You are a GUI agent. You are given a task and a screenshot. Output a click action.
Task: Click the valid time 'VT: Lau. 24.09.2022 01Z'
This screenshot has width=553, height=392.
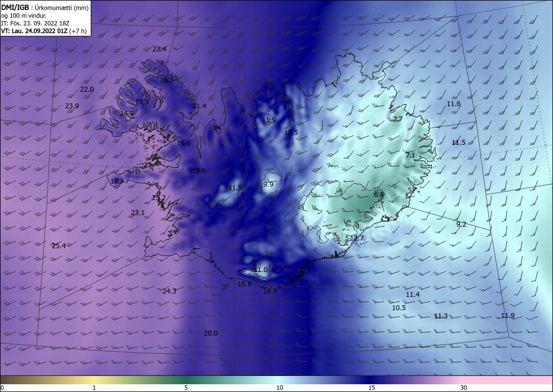tap(34, 31)
